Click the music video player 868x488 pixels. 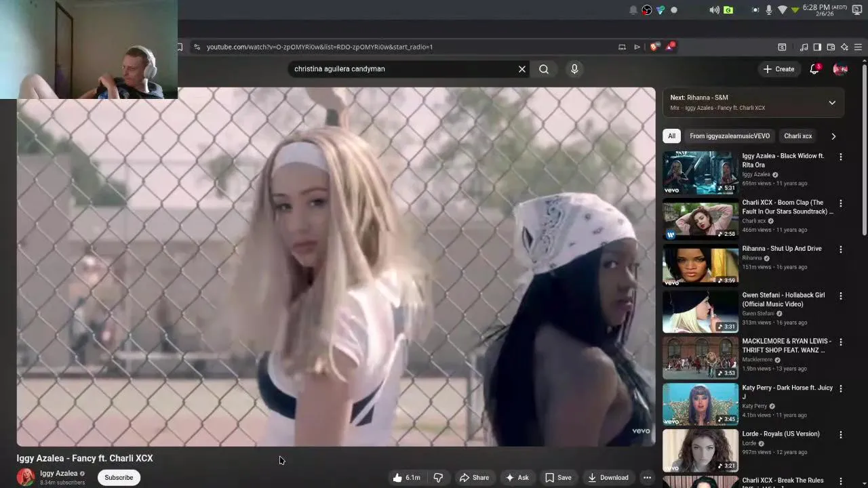point(336,266)
